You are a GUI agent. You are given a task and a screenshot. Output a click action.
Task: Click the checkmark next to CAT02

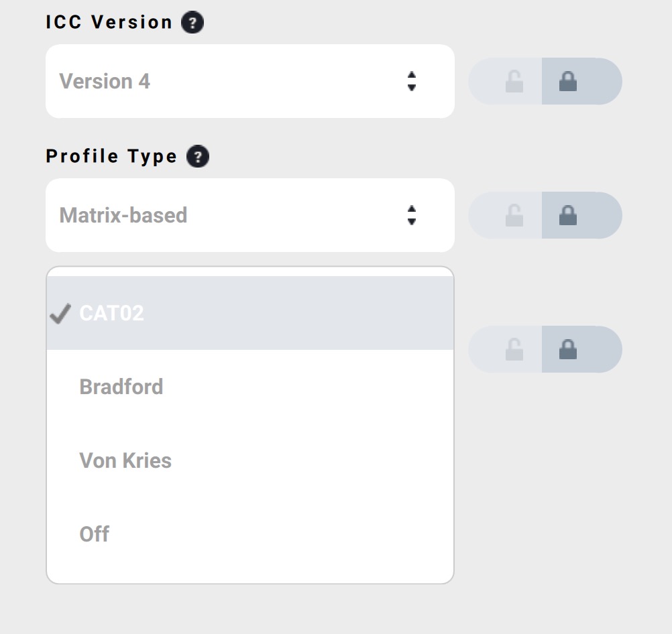coord(61,313)
